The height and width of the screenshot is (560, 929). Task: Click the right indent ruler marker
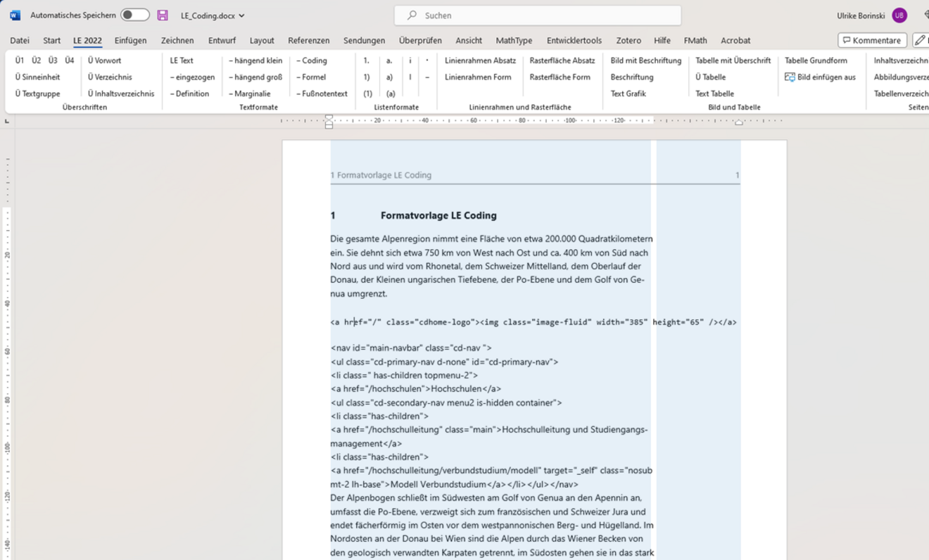738,122
